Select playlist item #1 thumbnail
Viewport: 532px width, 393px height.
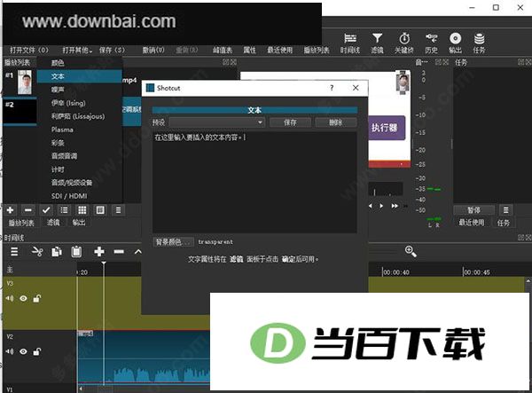point(25,83)
